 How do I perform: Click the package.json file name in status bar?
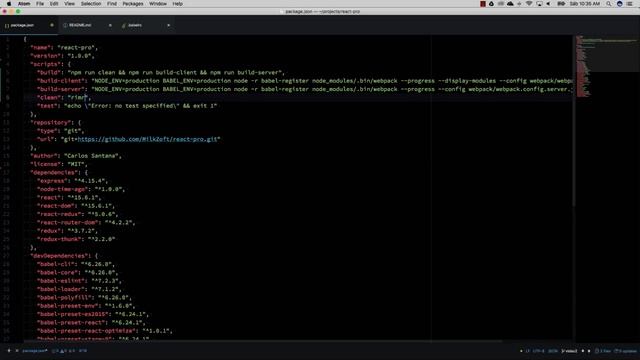coord(35,351)
